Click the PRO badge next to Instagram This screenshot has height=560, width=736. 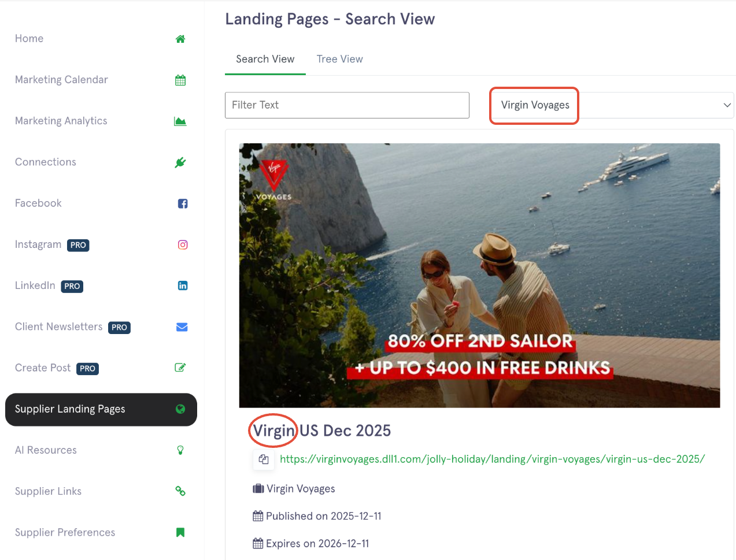point(78,245)
